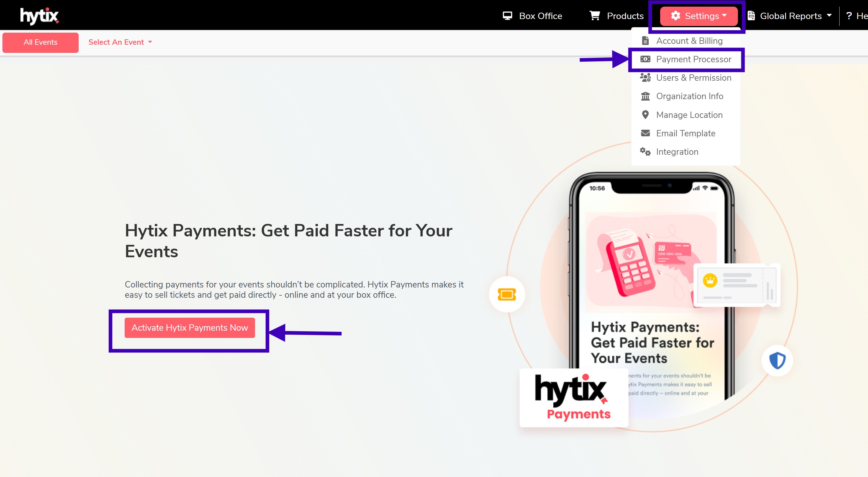The width and height of the screenshot is (868, 477).
Task: Click the yellow ticket icon circle
Action: pyautogui.click(x=506, y=294)
